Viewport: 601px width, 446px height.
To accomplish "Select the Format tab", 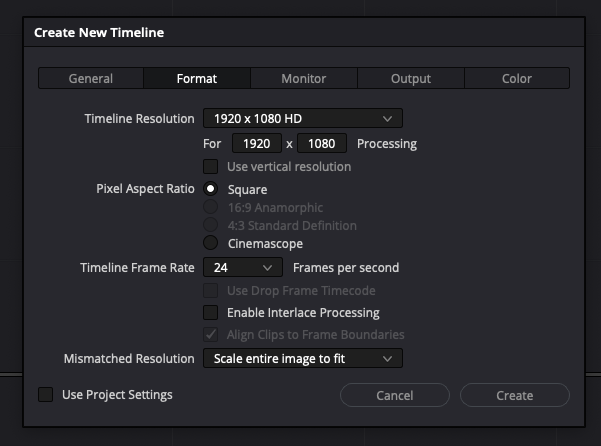I will click(197, 78).
